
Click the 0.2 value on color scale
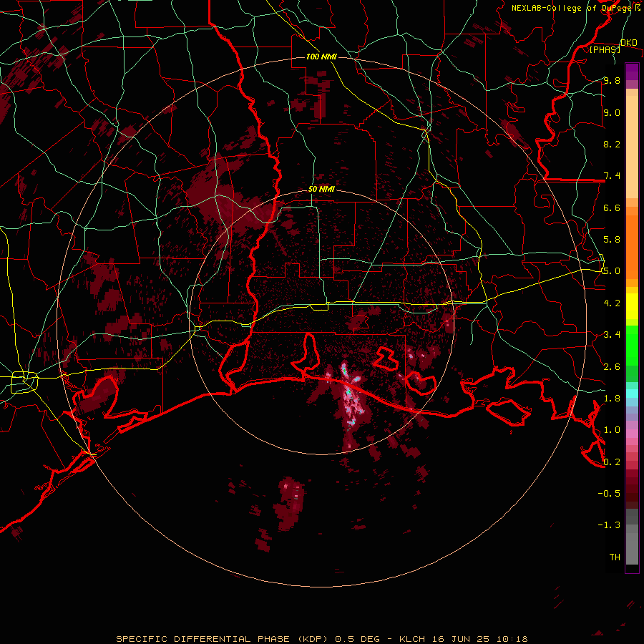point(612,462)
